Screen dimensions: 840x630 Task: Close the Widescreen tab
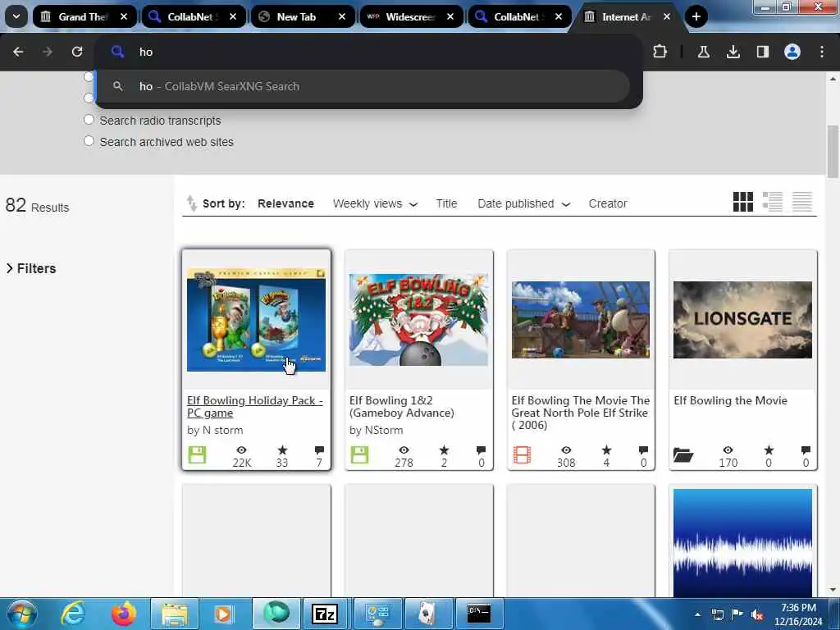pos(450,16)
